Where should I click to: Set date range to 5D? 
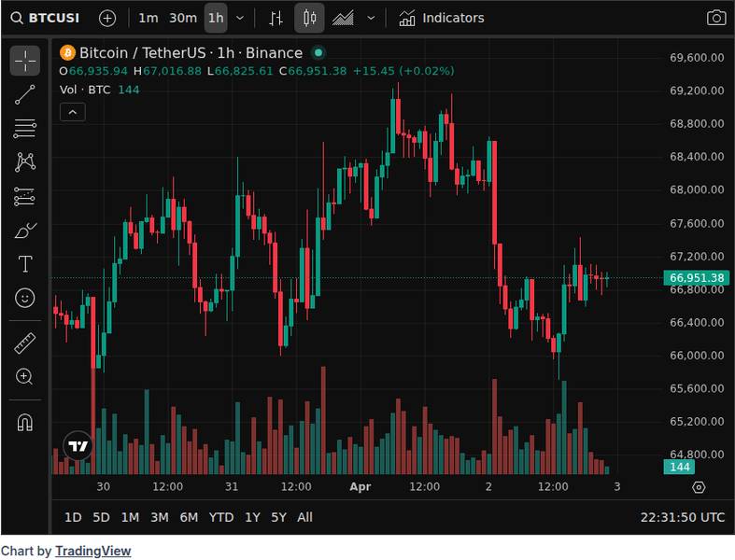click(x=101, y=517)
